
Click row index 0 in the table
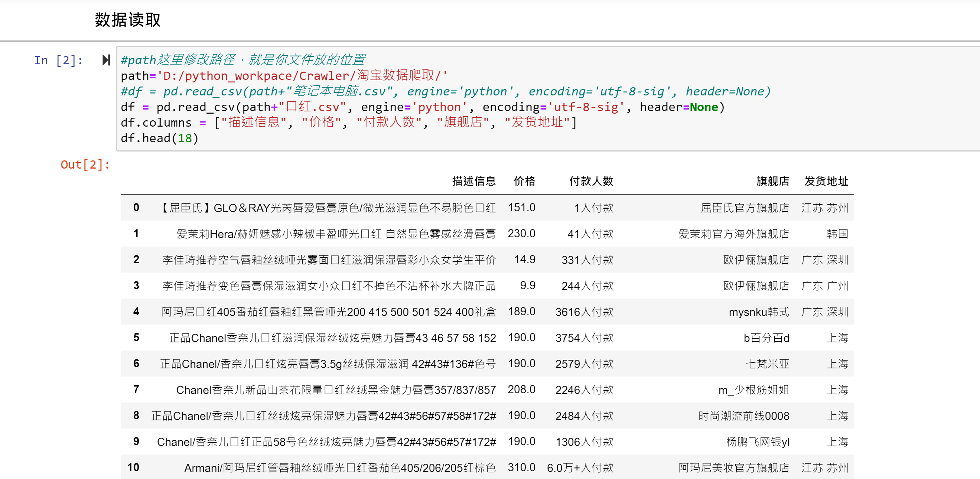(x=136, y=207)
